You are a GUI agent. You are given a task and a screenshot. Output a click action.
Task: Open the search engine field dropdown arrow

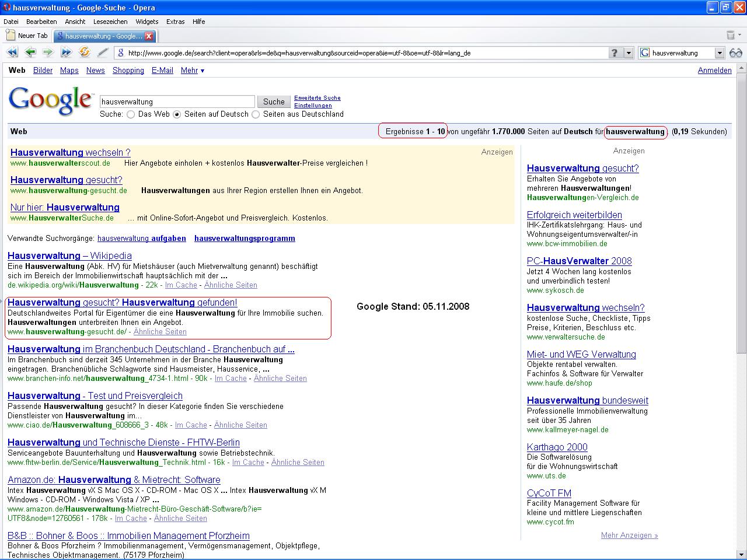[720, 53]
